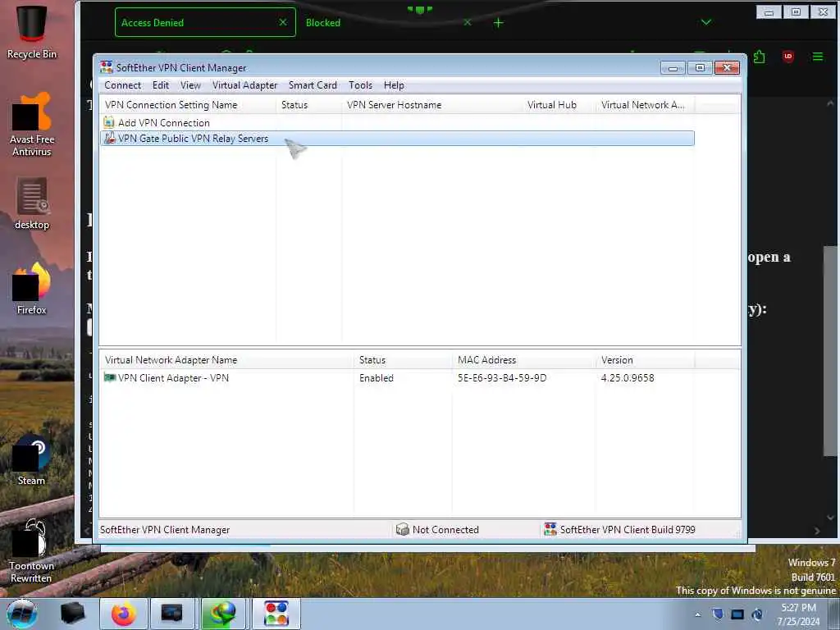Select the Add VPN Connection entry
This screenshot has height=630, width=840.
pos(163,123)
